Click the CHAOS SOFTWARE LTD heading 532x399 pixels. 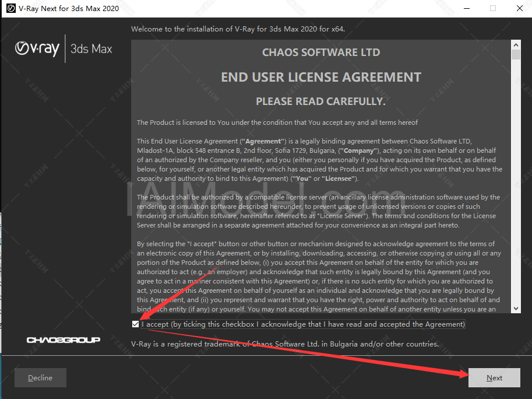pos(321,52)
